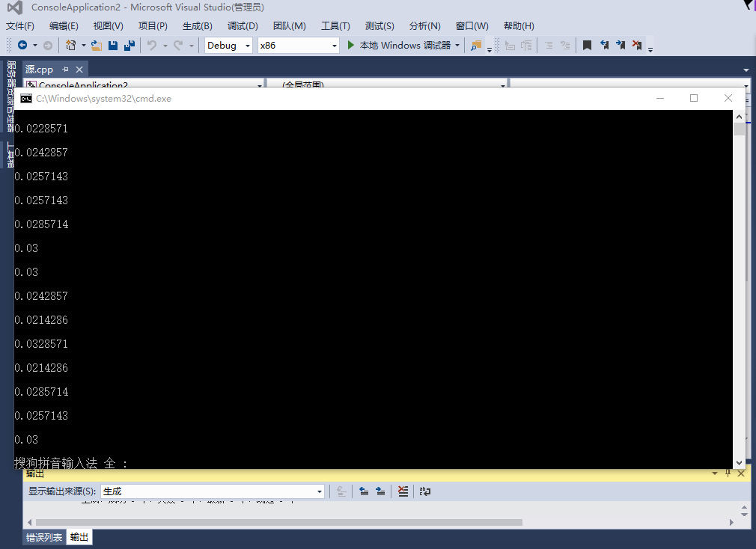Click the Navigate Backward arrow icon
The width and height of the screenshot is (756, 549).
22,46
